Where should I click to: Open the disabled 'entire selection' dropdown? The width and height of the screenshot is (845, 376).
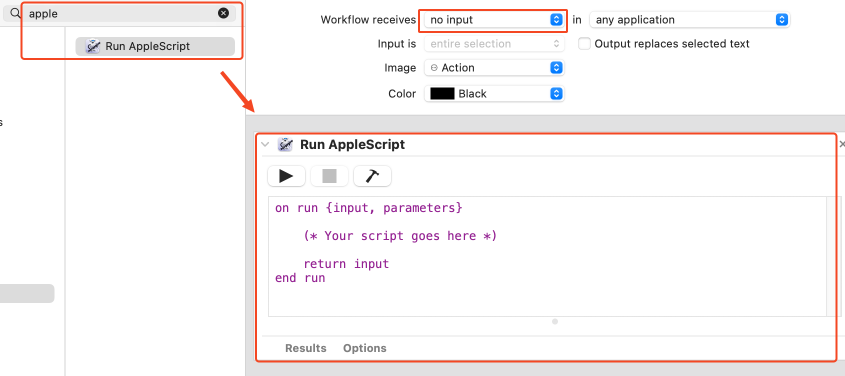click(494, 44)
